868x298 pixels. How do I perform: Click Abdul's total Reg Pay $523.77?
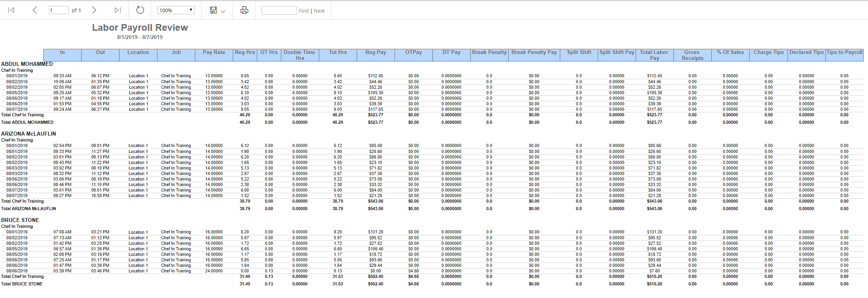[376, 122]
